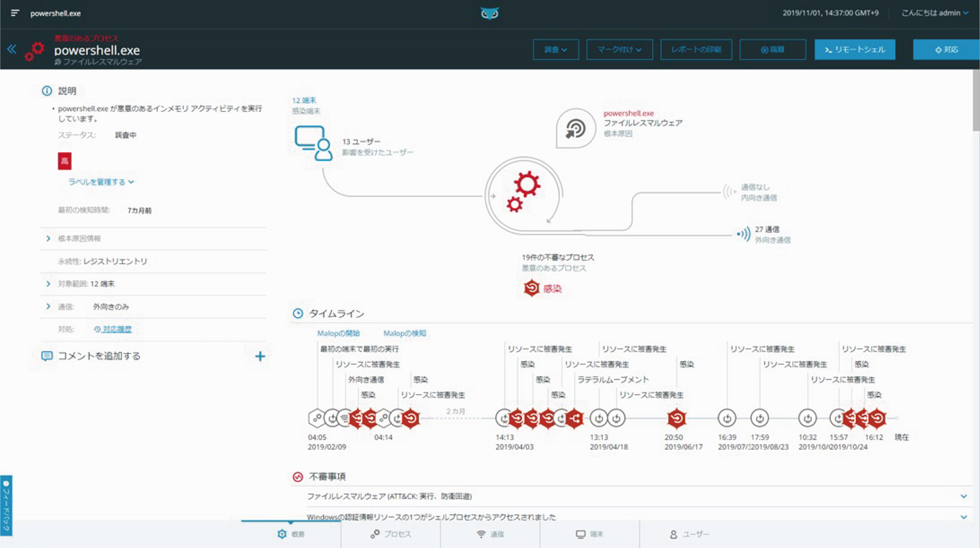Switch to the ユーザー tab
Screen dimensions: 980x548
pyautogui.click(x=689, y=534)
